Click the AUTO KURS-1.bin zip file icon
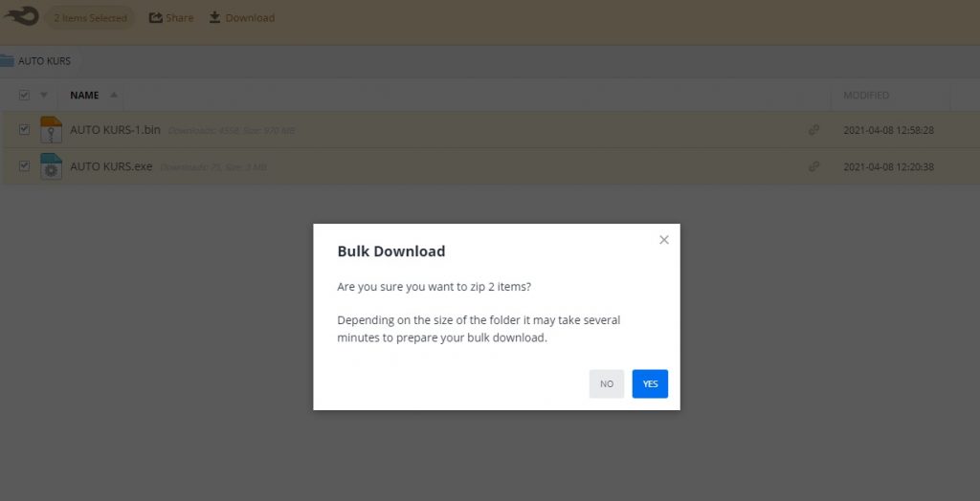 pos(51,130)
